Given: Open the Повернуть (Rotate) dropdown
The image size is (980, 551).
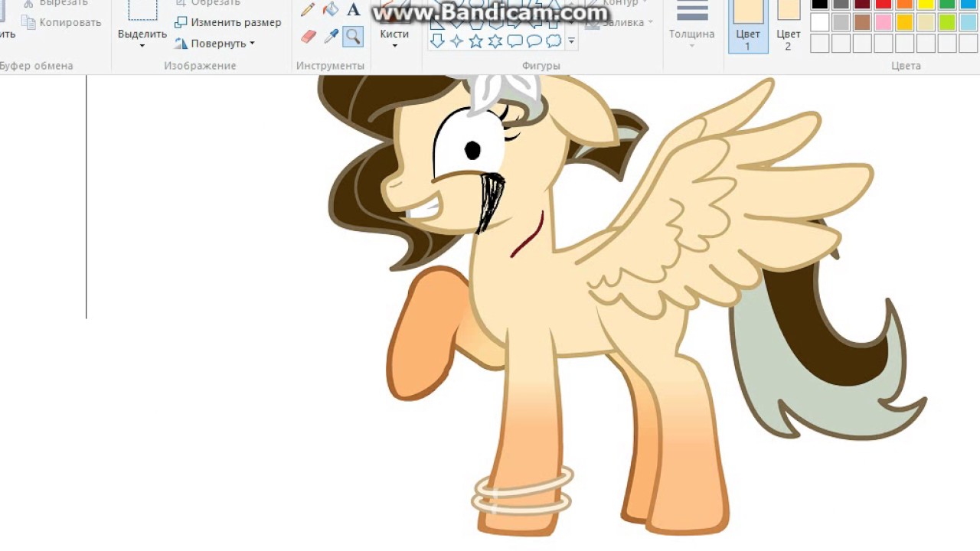Looking at the screenshot, I should (214, 44).
